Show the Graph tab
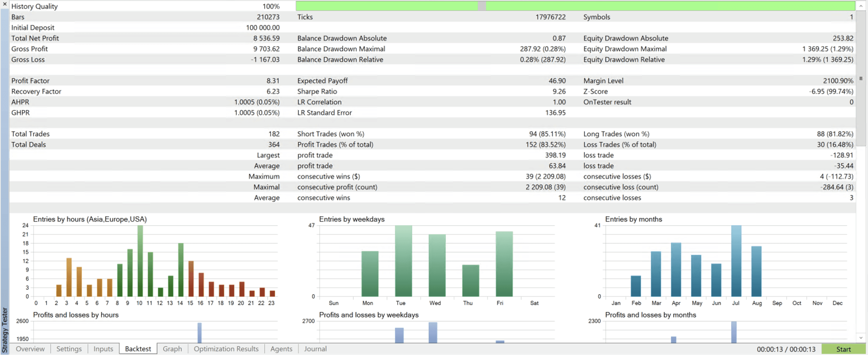868x355 pixels. pyautogui.click(x=172, y=349)
